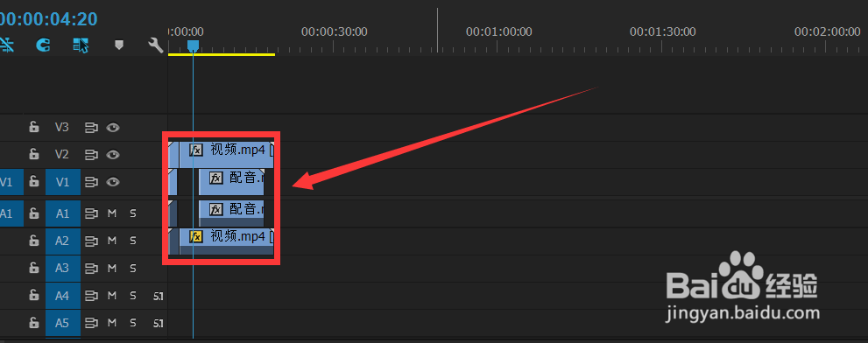The width and height of the screenshot is (868, 343).
Task: Click the blue playhead on ruler
Action: tap(192, 45)
